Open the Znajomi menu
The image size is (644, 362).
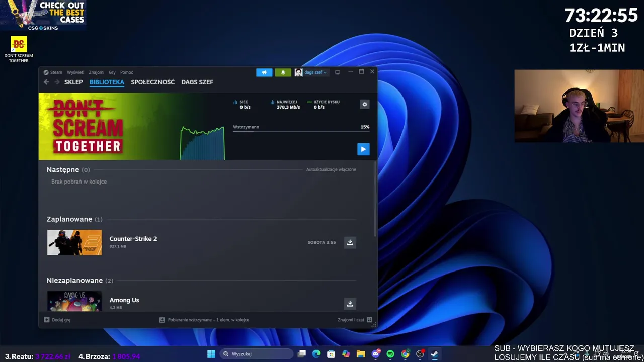tap(97, 72)
